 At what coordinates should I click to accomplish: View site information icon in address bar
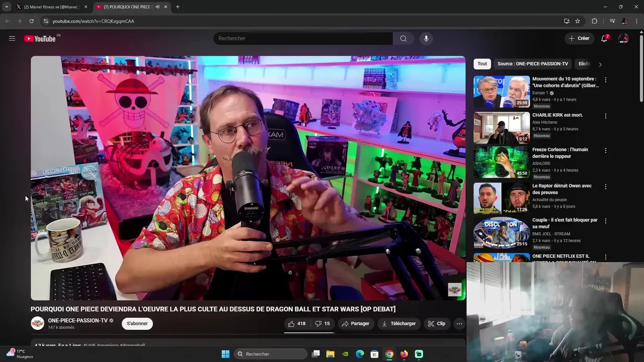click(46, 21)
